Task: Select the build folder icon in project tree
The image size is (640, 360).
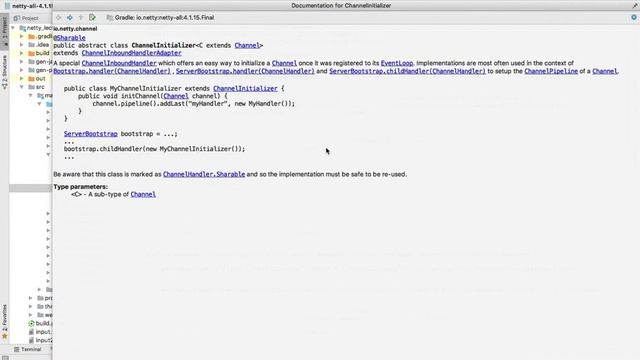Action: click(31, 53)
